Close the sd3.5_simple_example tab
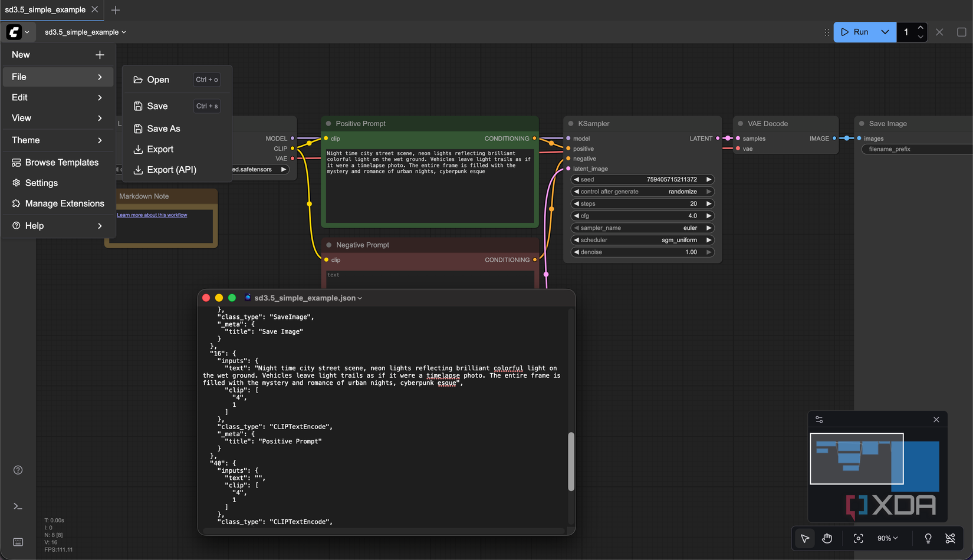This screenshot has height=560, width=973. [95, 10]
